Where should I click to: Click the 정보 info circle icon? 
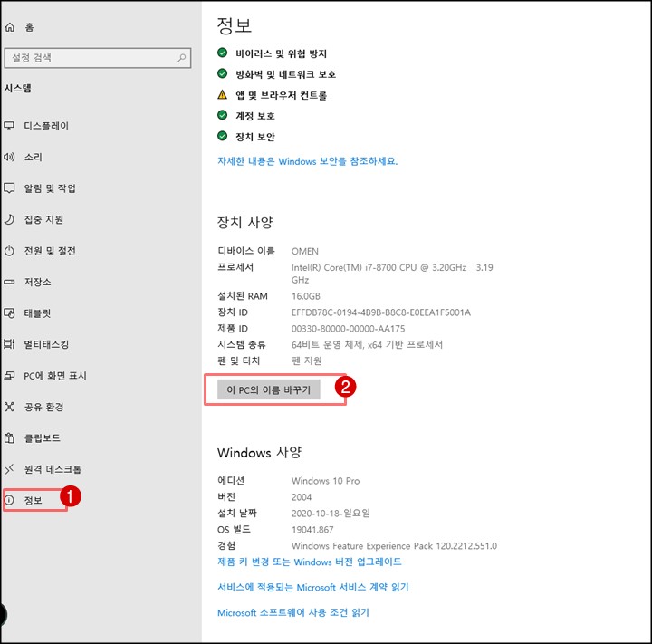(9, 500)
